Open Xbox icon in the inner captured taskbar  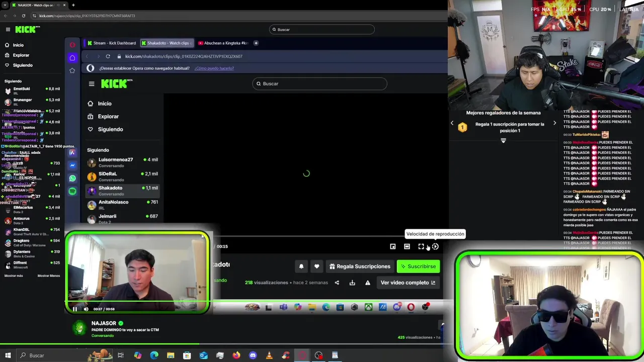click(368, 307)
